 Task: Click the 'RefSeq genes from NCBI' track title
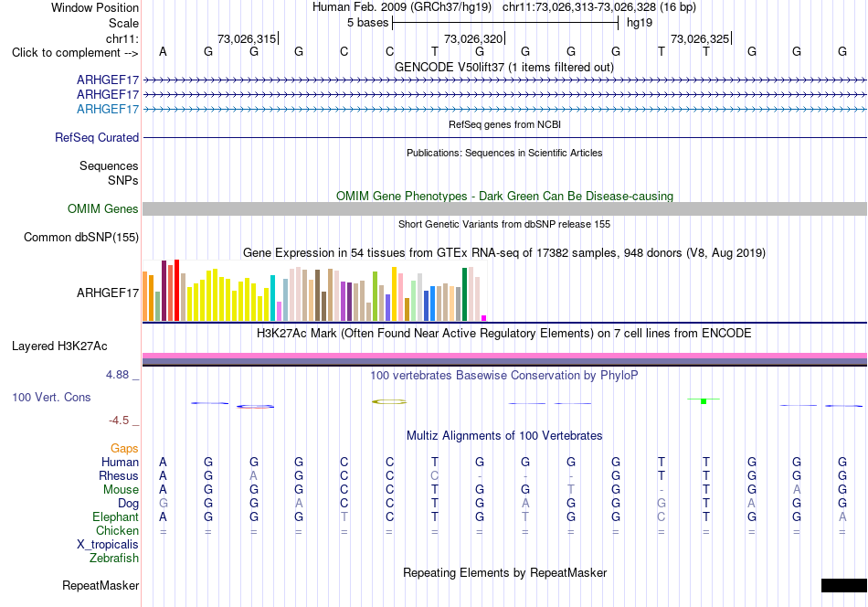(504, 124)
